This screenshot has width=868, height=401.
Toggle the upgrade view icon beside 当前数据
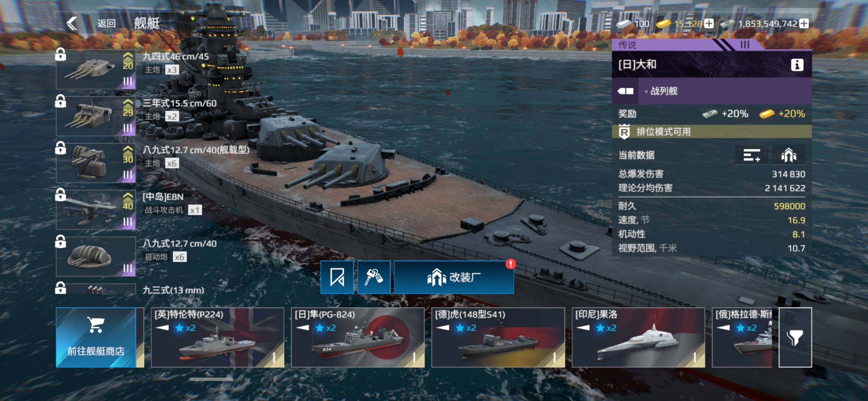(x=789, y=155)
